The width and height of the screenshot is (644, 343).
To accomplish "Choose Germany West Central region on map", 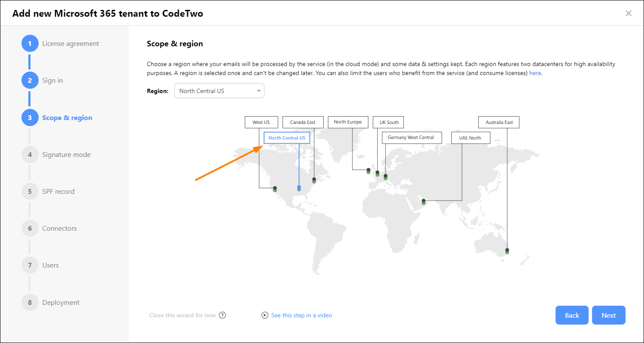I will tap(412, 138).
